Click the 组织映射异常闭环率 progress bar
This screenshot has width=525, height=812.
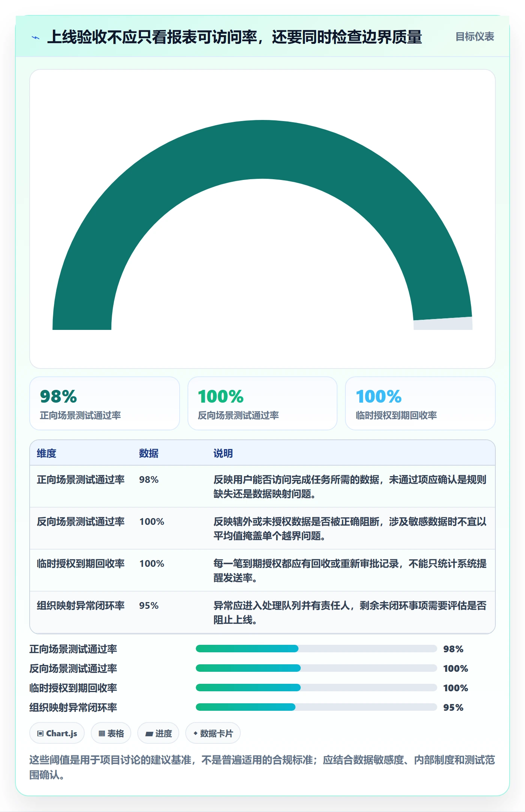coord(316,707)
